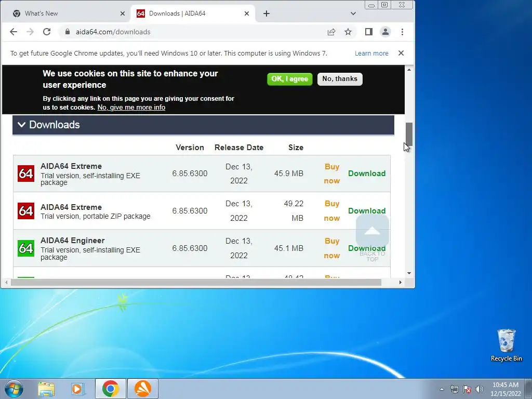Image resolution: width=532 pixels, height=399 pixels.
Task: Click the horizontal scrollbar thumb
Action: click(x=196, y=282)
